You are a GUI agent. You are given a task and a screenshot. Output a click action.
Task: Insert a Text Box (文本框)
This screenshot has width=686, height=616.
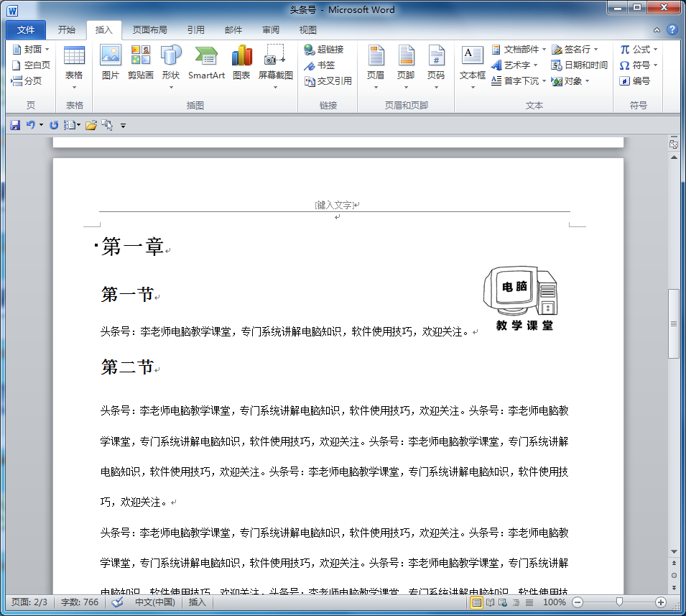click(x=472, y=68)
